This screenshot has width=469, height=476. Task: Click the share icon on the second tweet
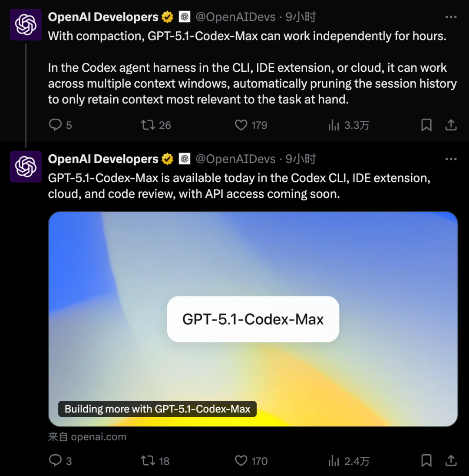click(451, 460)
